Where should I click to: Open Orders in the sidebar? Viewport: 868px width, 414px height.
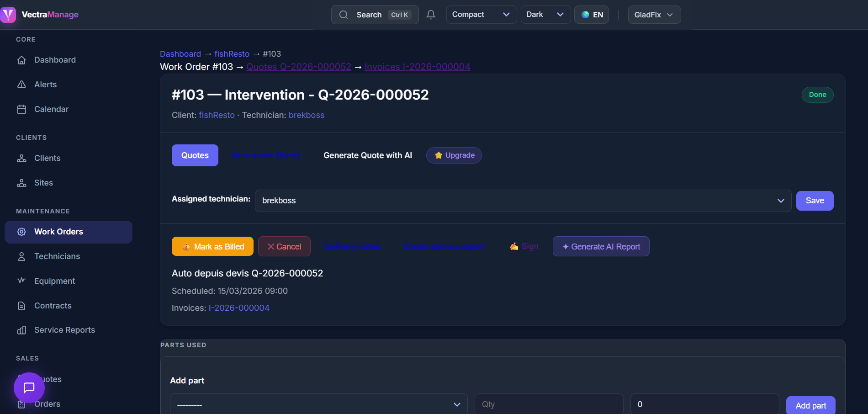(x=69, y=404)
